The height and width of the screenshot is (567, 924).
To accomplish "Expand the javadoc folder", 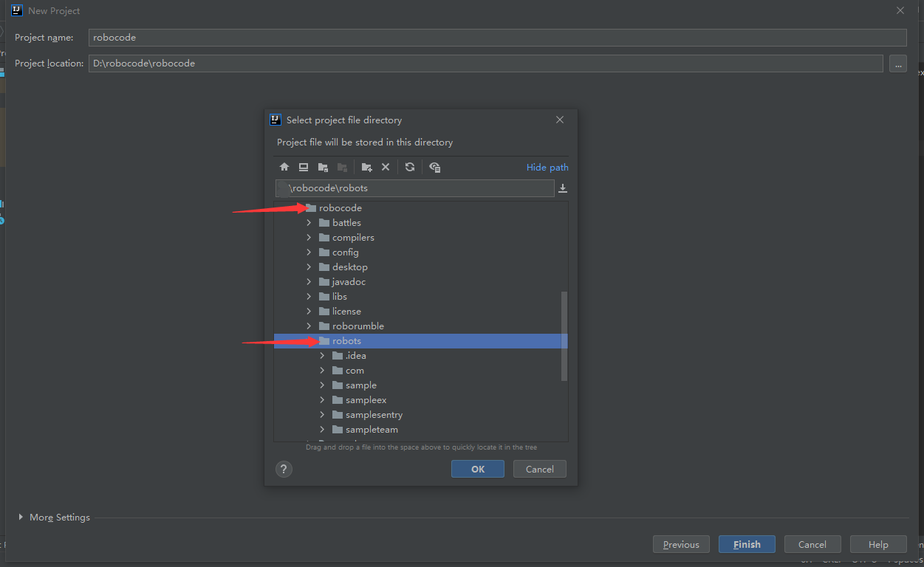I will (x=309, y=282).
